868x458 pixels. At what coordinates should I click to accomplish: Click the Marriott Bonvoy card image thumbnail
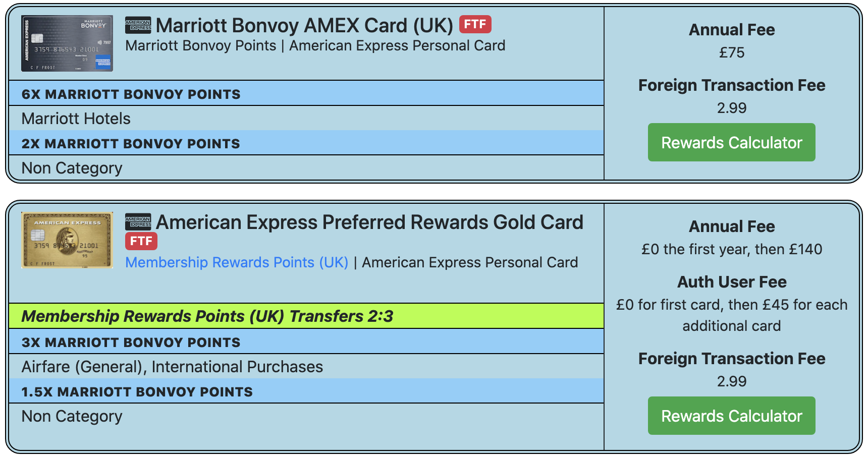click(67, 43)
